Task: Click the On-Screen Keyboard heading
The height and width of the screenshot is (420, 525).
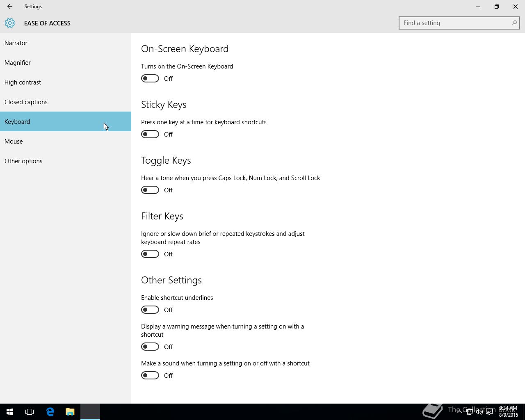Action: click(x=185, y=49)
